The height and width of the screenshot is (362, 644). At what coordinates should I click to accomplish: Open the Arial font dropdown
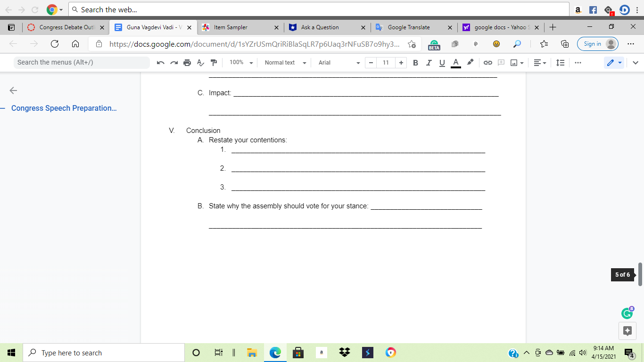(337, 62)
